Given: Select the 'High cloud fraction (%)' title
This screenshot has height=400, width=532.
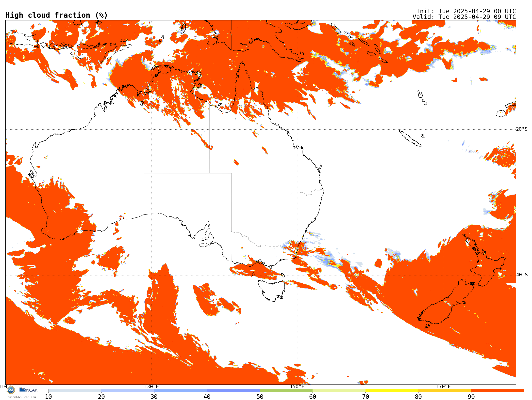Looking at the screenshot, I should click(x=56, y=15).
